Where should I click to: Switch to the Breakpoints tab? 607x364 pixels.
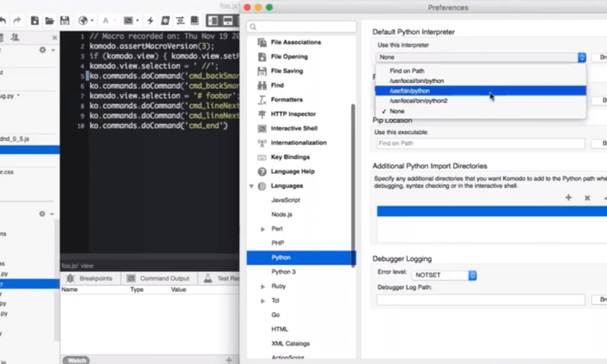pyautogui.click(x=90, y=278)
